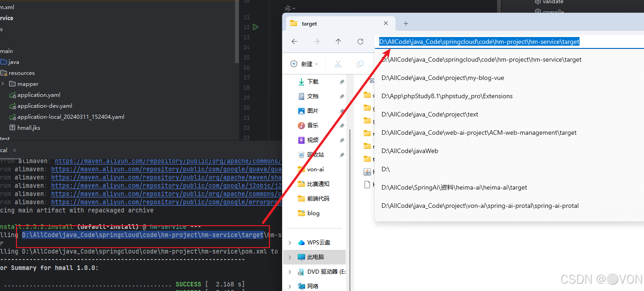Run the validate Maven lifecycle item
644x291 pixels.
tap(549, 2)
